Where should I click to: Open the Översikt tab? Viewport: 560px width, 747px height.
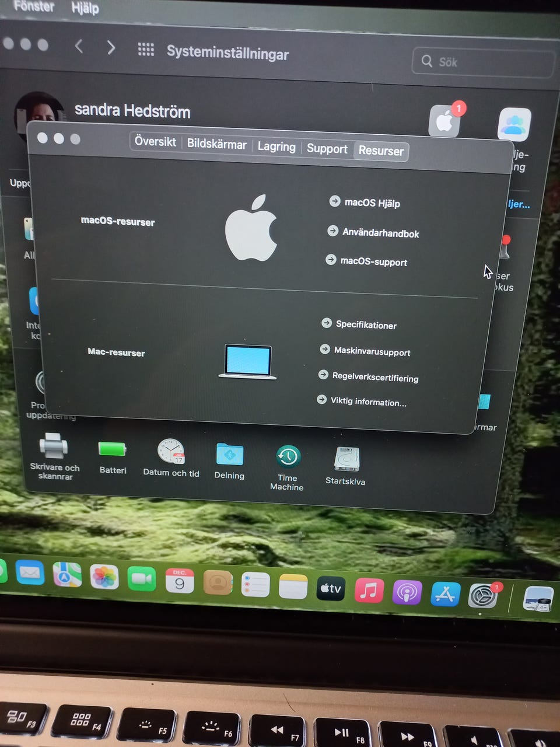[x=155, y=141]
